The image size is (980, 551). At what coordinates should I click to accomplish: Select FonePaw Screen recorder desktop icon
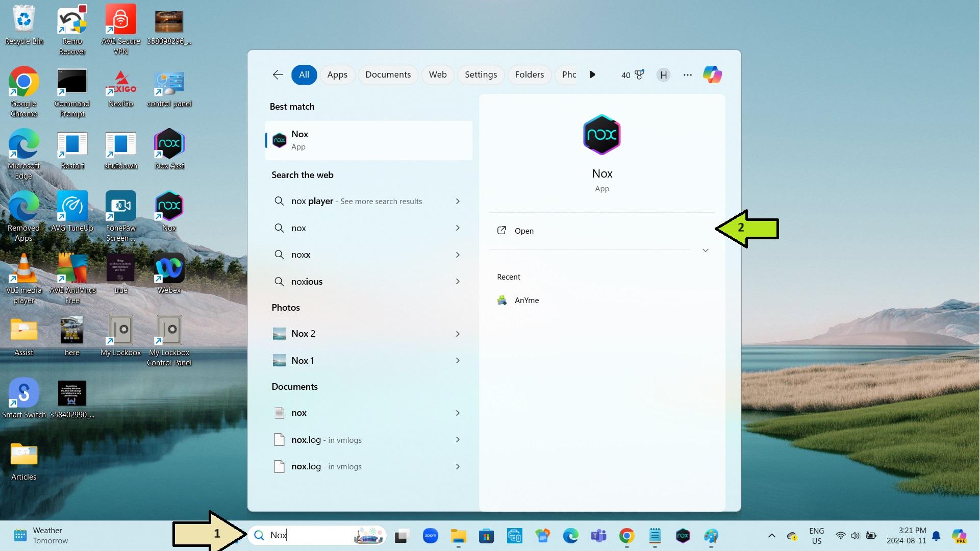120,216
